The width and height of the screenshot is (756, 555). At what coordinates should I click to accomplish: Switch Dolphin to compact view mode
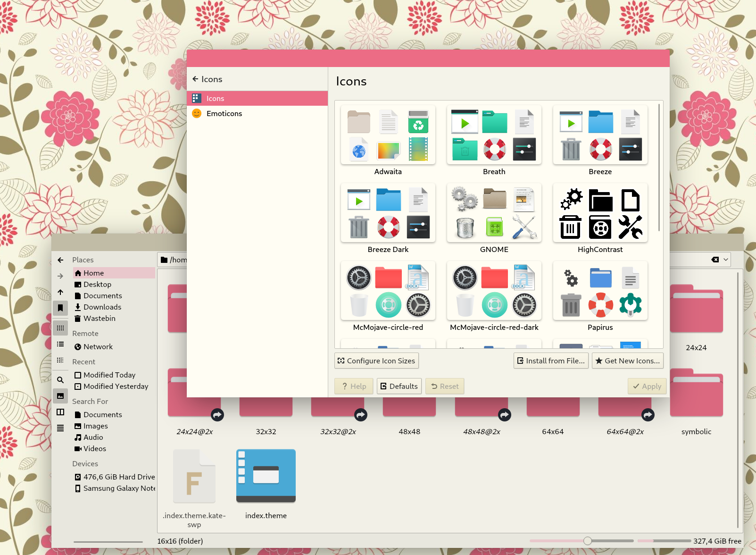click(x=60, y=344)
